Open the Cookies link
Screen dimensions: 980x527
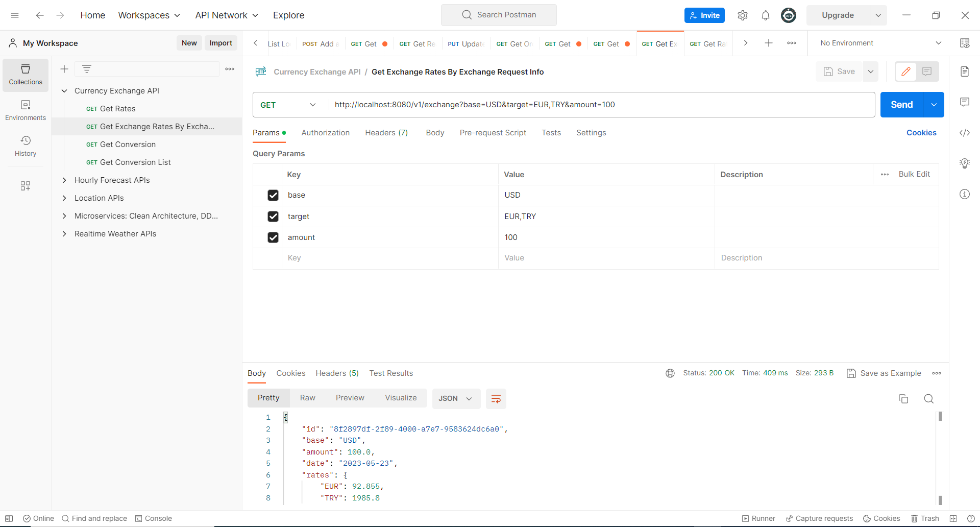[921, 133]
